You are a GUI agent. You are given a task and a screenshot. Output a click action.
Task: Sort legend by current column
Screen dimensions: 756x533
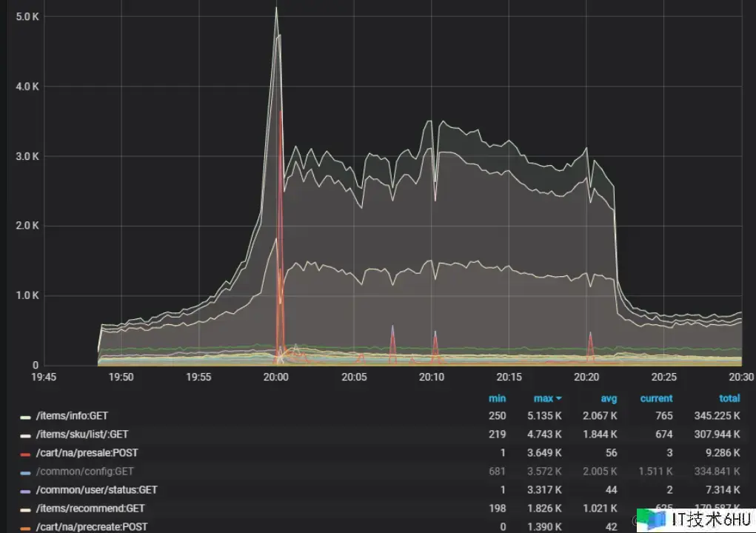pos(656,398)
